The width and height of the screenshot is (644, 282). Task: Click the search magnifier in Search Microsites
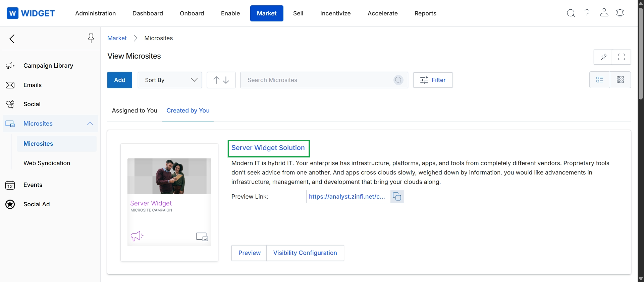click(398, 80)
